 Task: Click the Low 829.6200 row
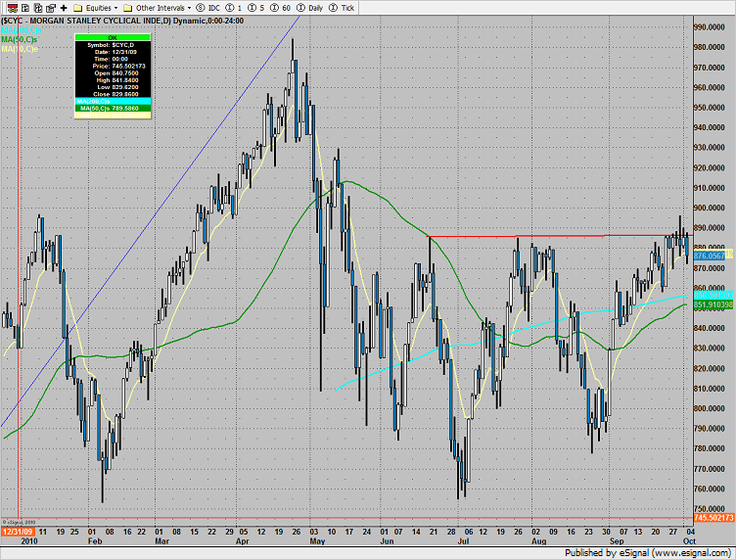pyautogui.click(x=113, y=87)
